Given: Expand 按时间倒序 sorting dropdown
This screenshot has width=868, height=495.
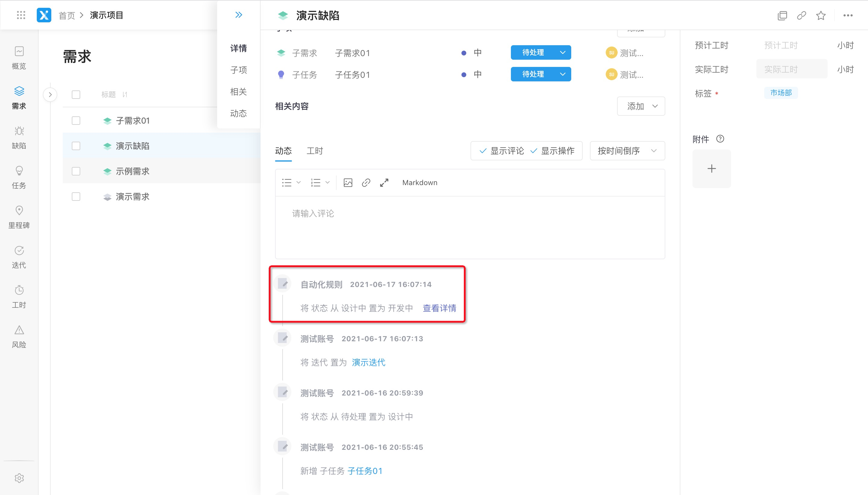Looking at the screenshot, I should [626, 151].
